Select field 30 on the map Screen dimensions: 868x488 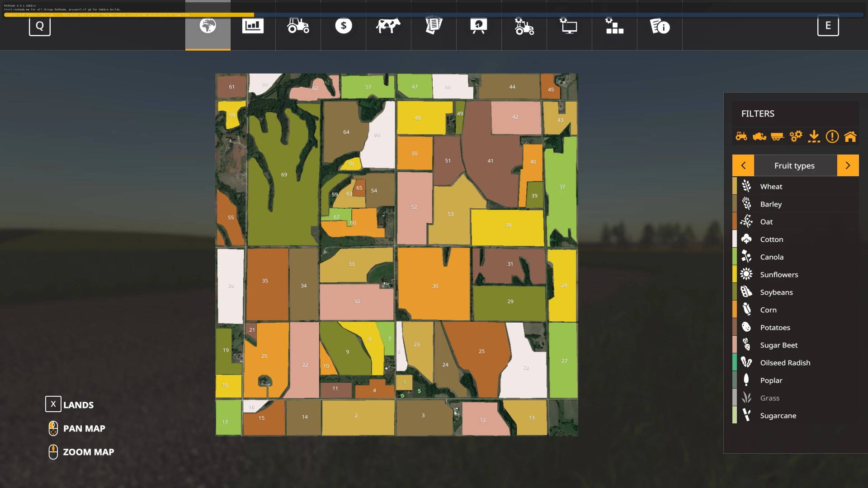(435, 286)
